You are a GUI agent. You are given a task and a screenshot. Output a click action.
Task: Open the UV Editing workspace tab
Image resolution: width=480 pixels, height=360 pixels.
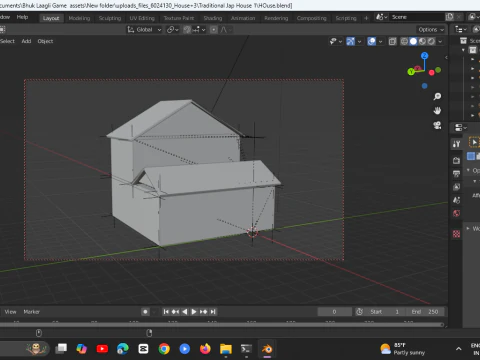[142, 18]
